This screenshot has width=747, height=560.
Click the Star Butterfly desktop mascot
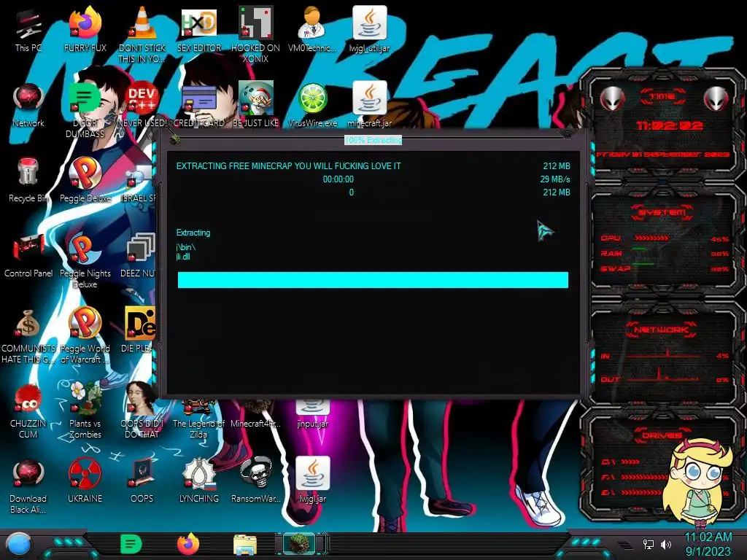698,483
